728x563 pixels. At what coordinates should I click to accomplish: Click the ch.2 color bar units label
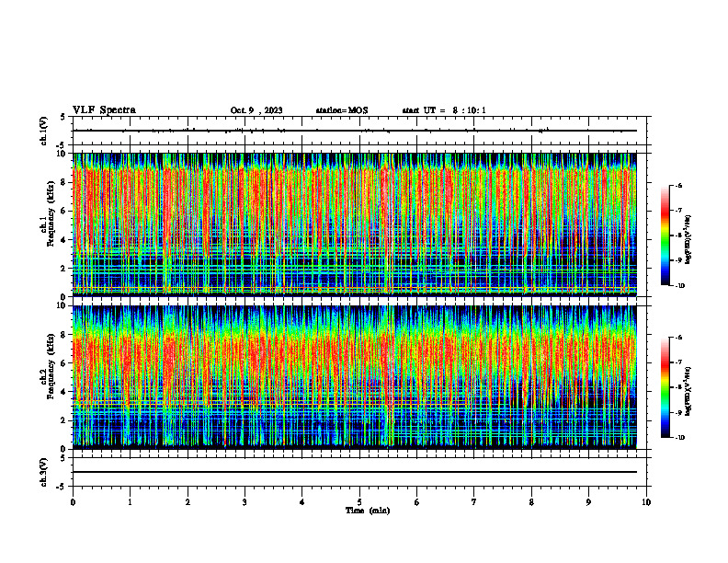click(x=688, y=391)
